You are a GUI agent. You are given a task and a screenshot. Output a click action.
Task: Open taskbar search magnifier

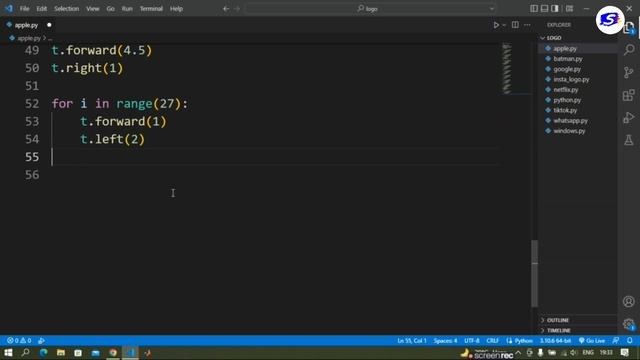(x=25, y=353)
